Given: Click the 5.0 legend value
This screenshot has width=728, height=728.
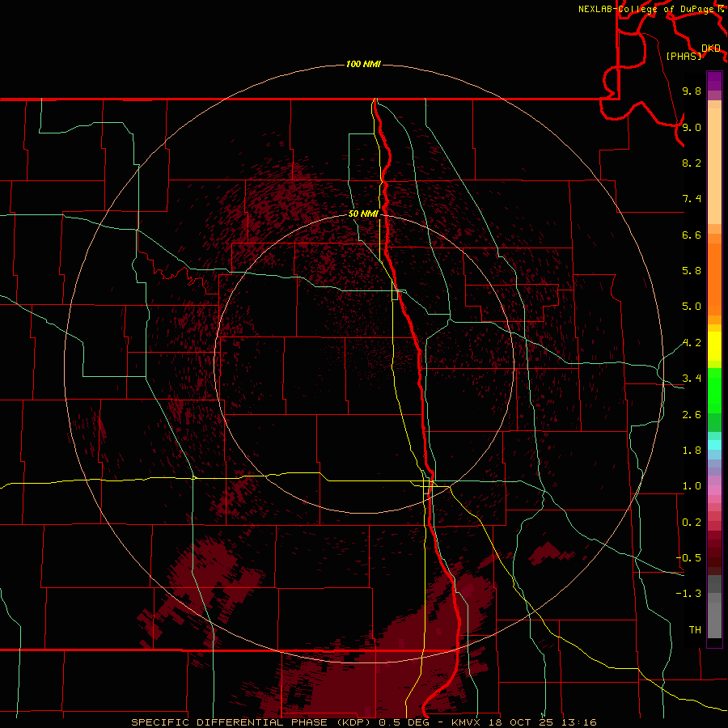Looking at the screenshot, I should point(692,307).
